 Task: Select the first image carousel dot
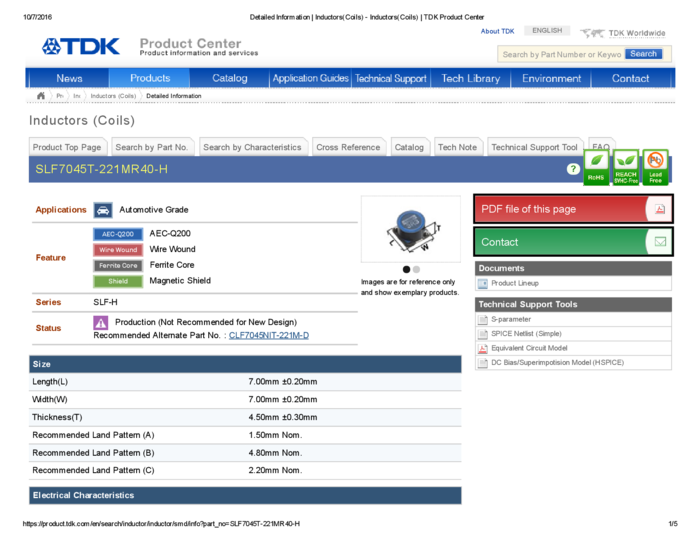point(406,269)
